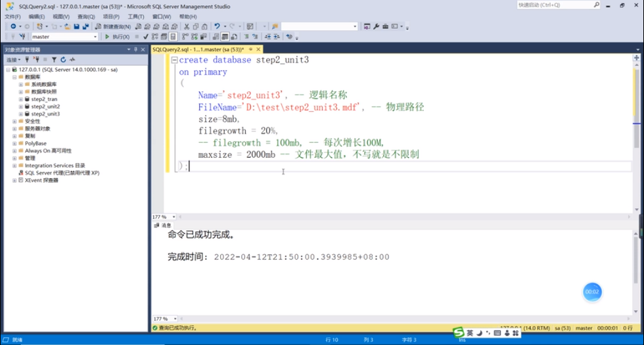Select the 127.0.0.1 server root node
This screenshot has width=644, height=345.
tap(68, 70)
